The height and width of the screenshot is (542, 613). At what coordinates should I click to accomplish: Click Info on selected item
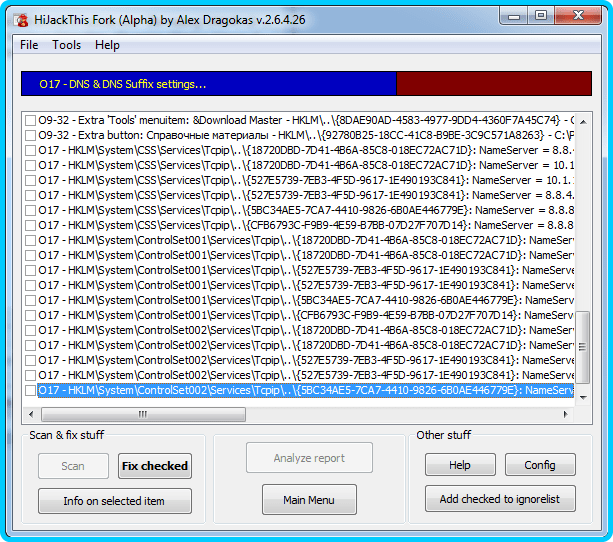pos(115,501)
